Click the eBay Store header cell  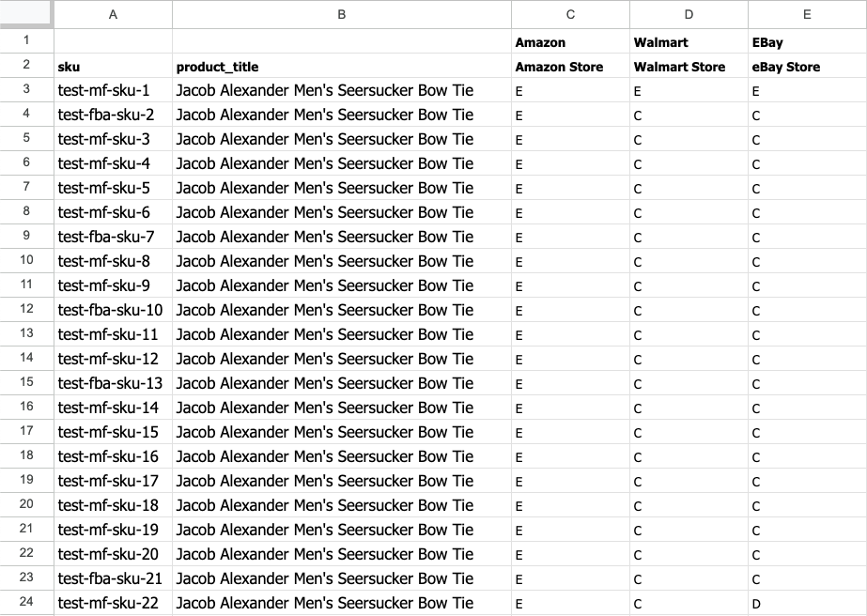pos(807,66)
